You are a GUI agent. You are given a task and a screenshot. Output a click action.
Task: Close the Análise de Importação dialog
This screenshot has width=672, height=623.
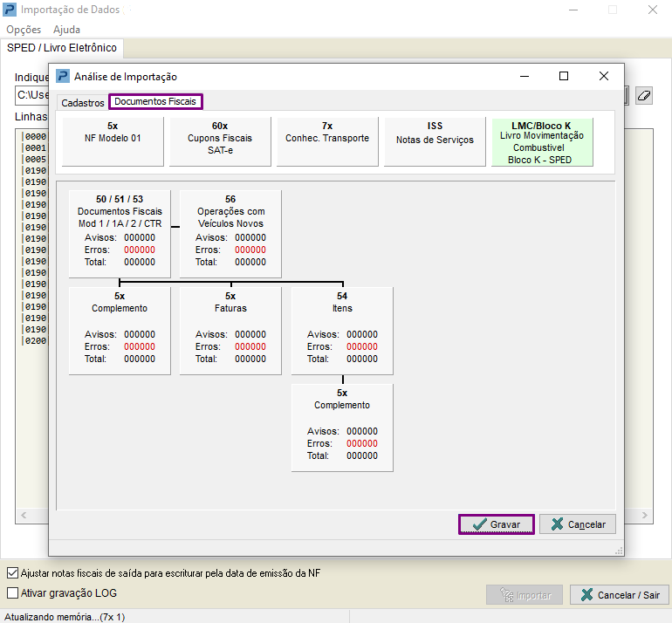(x=603, y=76)
